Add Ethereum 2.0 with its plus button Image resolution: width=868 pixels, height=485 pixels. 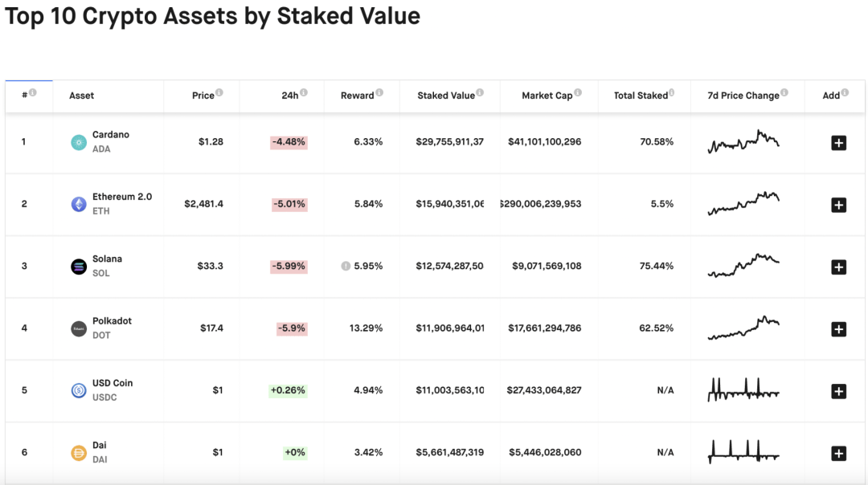(x=838, y=205)
